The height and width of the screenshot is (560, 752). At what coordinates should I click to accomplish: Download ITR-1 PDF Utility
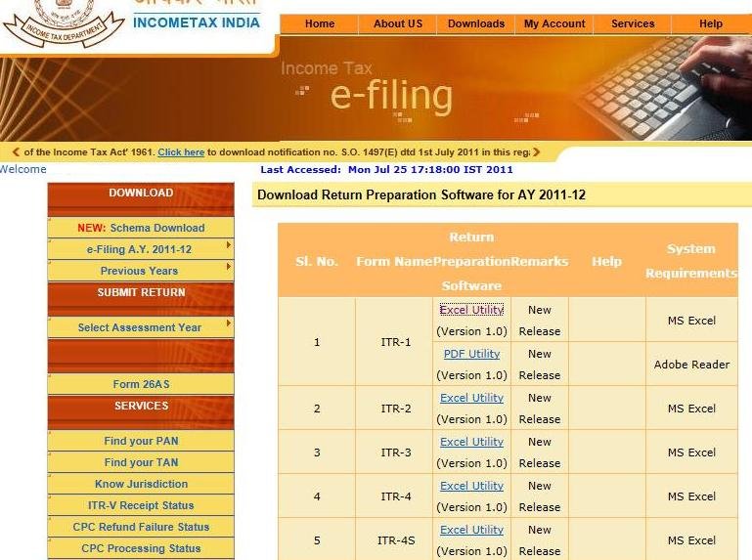coord(471,354)
